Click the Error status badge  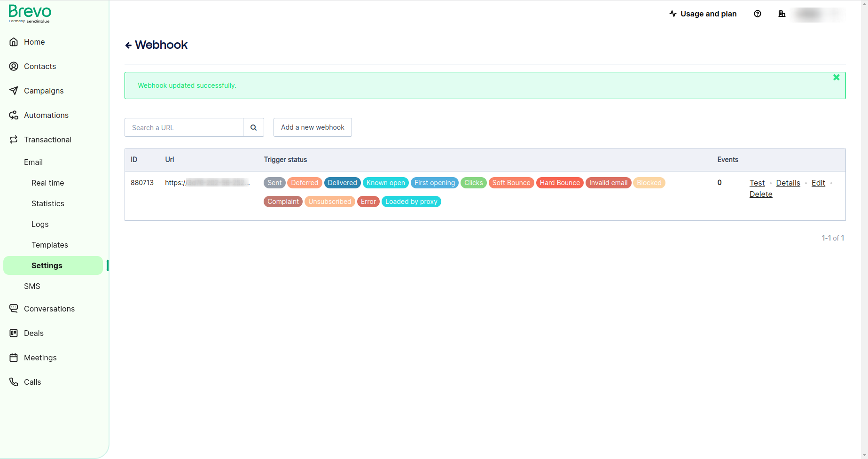[368, 202]
